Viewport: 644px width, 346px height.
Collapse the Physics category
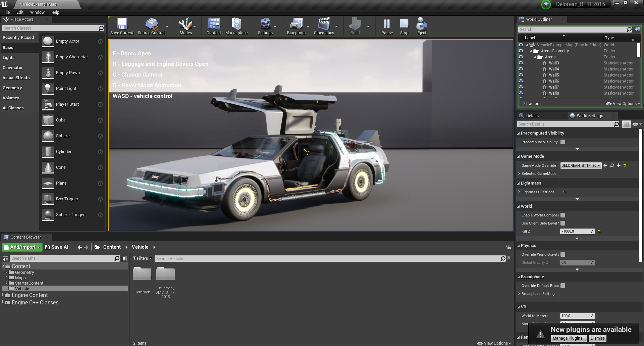pyautogui.click(x=518, y=246)
